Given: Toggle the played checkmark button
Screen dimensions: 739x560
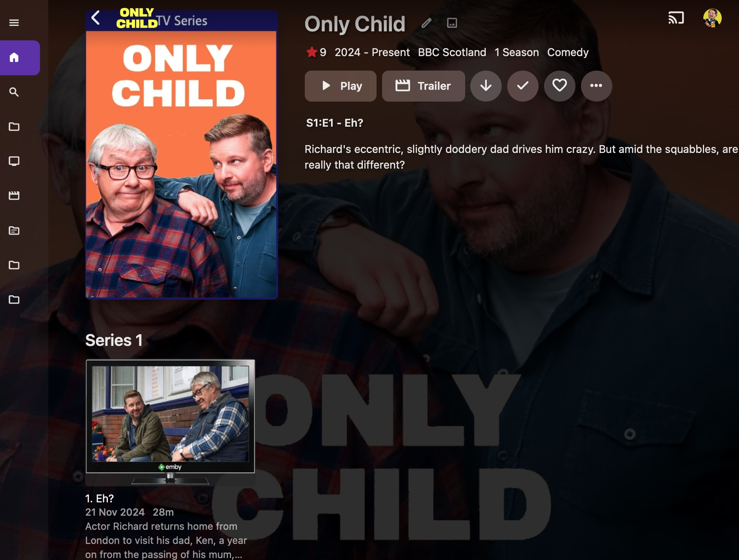Looking at the screenshot, I should pos(523,86).
